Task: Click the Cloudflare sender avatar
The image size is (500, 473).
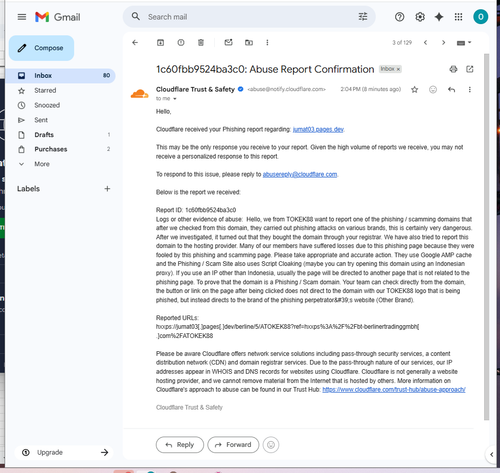Action: tap(139, 94)
